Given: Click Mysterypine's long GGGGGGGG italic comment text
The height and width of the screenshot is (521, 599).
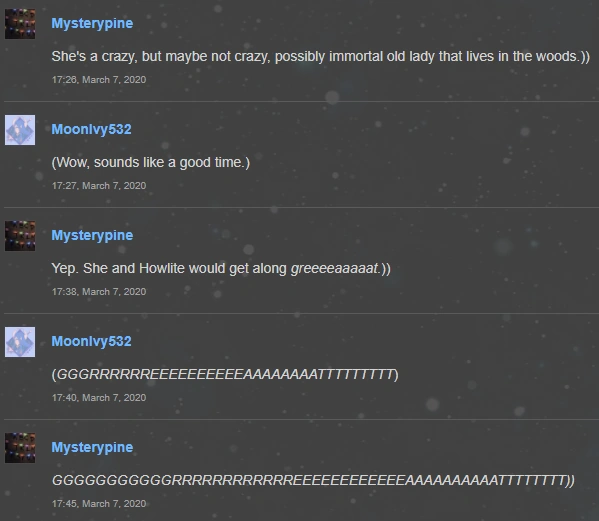Looking at the screenshot, I should [313, 481].
